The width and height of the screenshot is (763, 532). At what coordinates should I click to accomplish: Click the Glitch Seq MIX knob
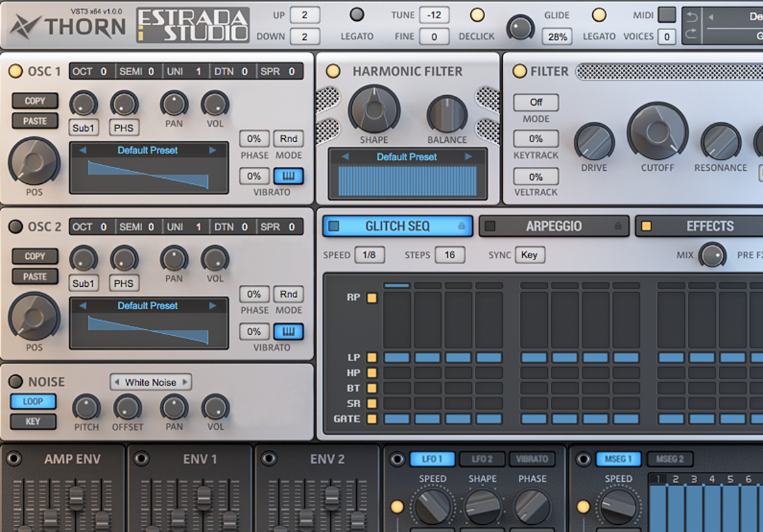(712, 256)
